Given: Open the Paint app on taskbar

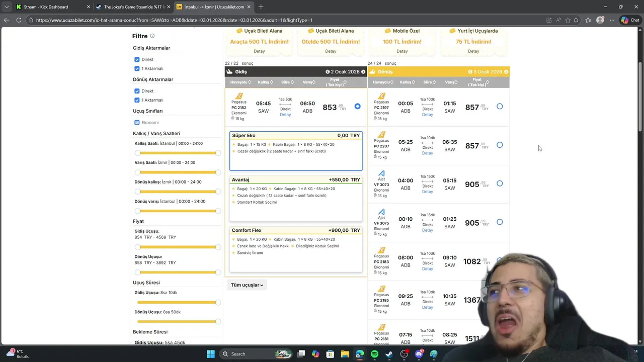Looking at the screenshot, I should 434,354.
